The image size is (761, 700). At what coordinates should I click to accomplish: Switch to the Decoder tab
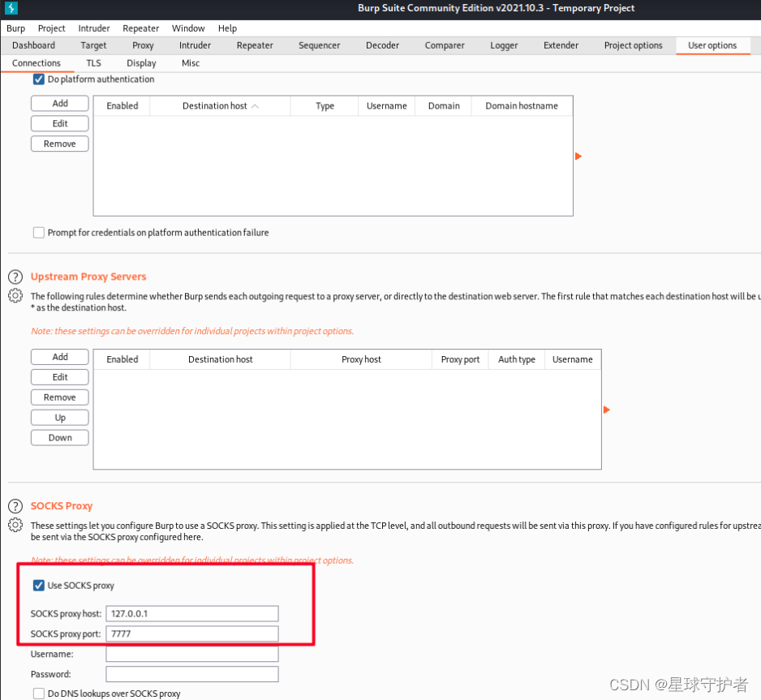382,45
